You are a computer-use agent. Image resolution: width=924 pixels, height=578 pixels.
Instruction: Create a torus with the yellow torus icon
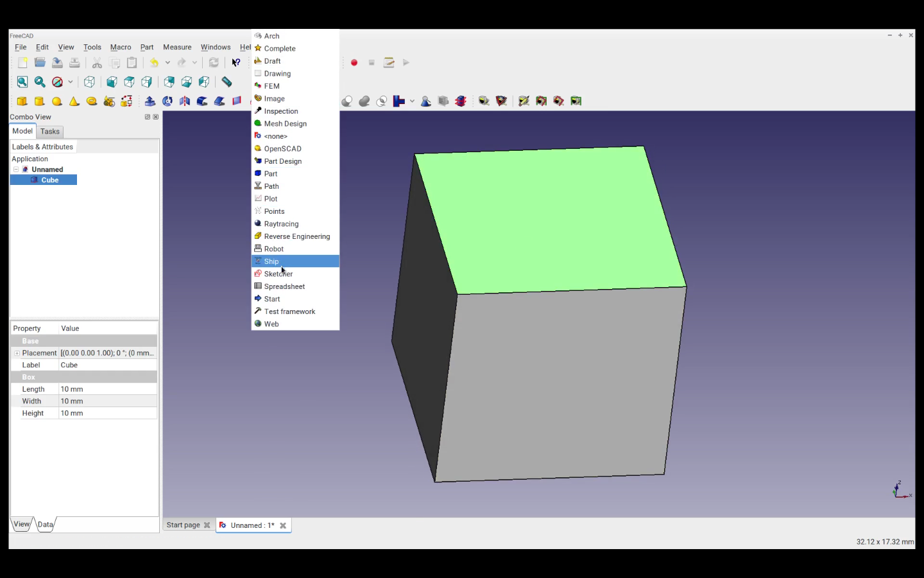point(92,101)
